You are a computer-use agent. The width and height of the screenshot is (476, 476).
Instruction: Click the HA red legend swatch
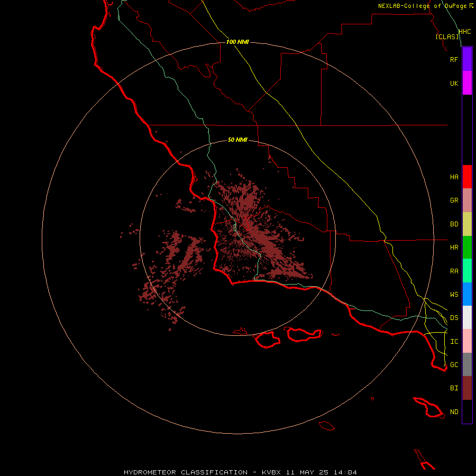(x=467, y=177)
